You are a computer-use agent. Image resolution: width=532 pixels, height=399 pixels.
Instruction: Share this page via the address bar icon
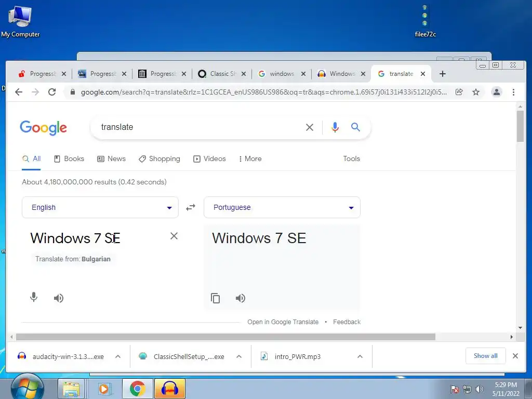pyautogui.click(x=459, y=92)
